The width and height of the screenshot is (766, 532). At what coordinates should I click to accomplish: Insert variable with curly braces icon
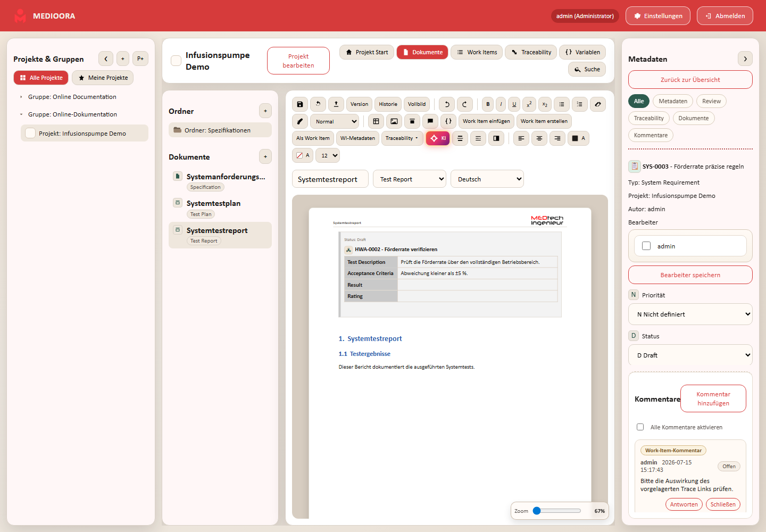[x=448, y=121]
